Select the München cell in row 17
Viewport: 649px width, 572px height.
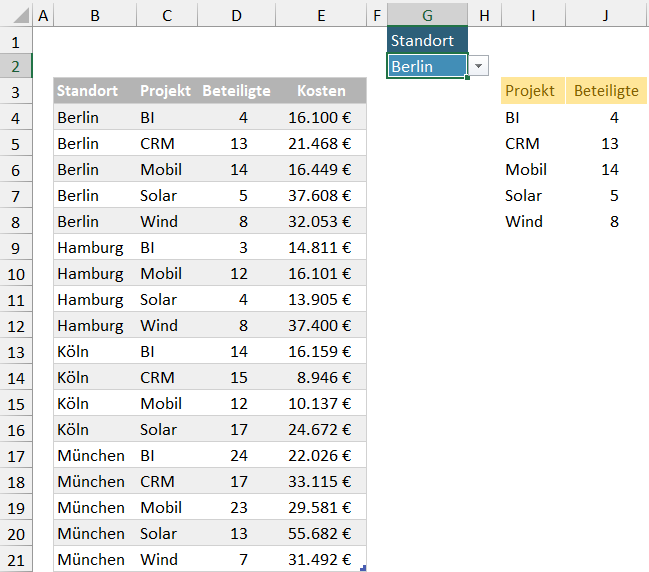point(95,455)
